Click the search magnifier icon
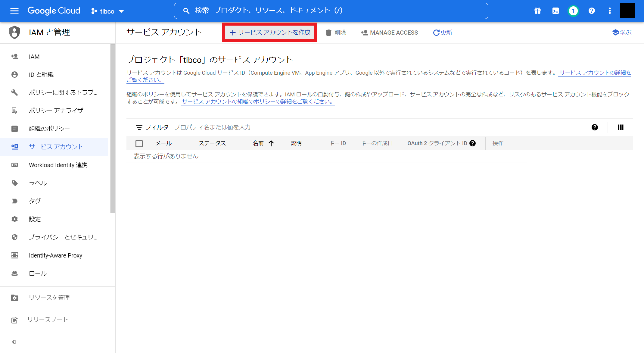 (186, 11)
